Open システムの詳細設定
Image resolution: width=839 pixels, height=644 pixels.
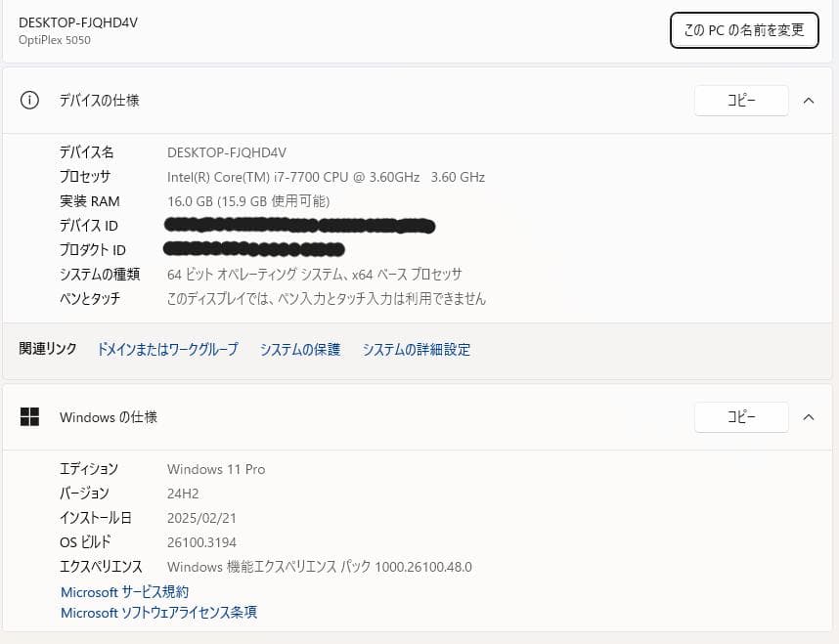tap(416, 349)
